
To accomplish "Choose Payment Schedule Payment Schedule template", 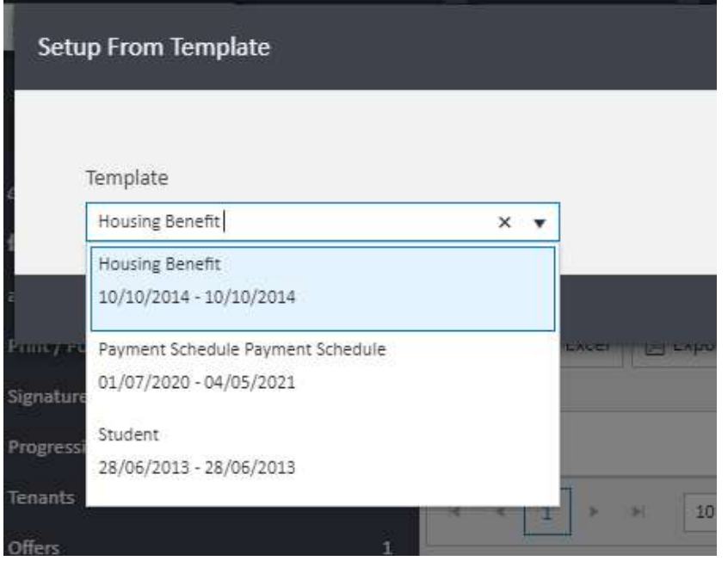I will 320,366.
